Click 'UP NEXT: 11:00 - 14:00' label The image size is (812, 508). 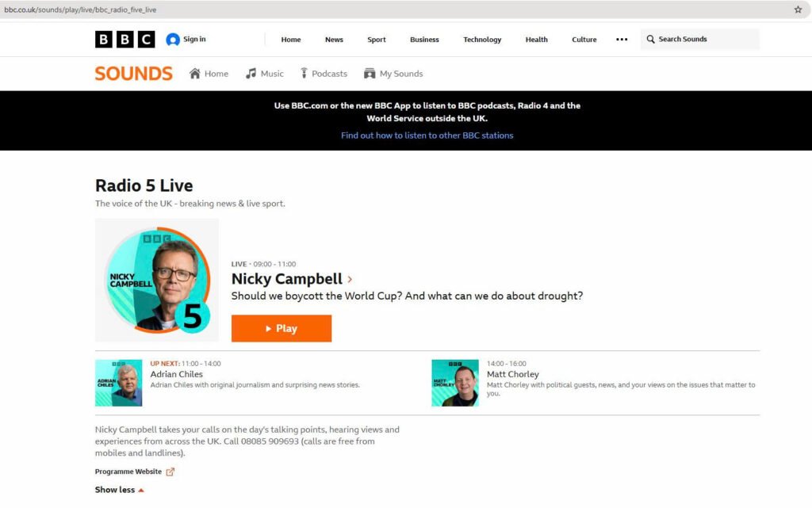click(186, 364)
